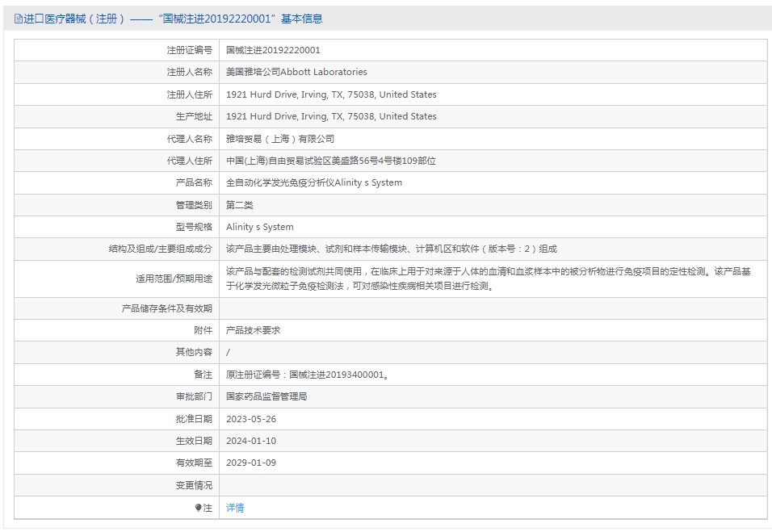This screenshot has width=772, height=532.
Task: Click 产品技术要求 in the 附件 row
Action: coord(253,330)
